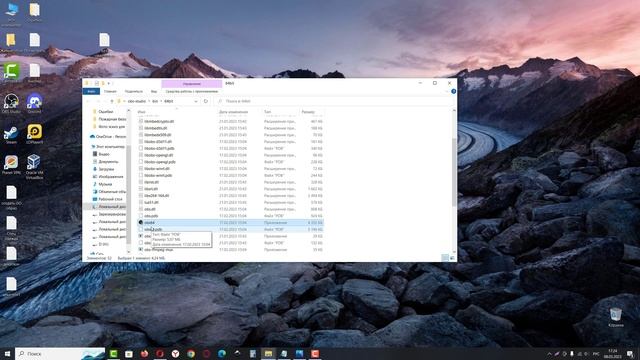Click Explorer help question mark icon
Viewport: 640px width, 360px height.
pos(453,91)
